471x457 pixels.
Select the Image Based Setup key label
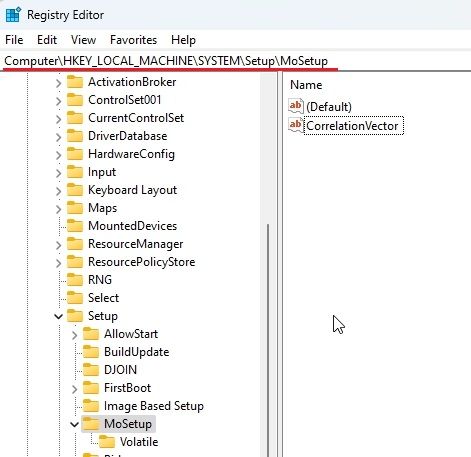(154, 406)
